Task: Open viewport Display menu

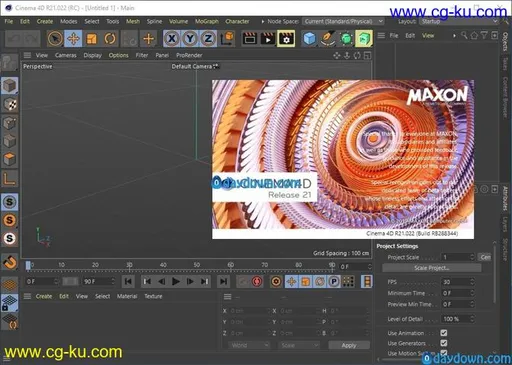Action: pyautogui.click(x=93, y=55)
